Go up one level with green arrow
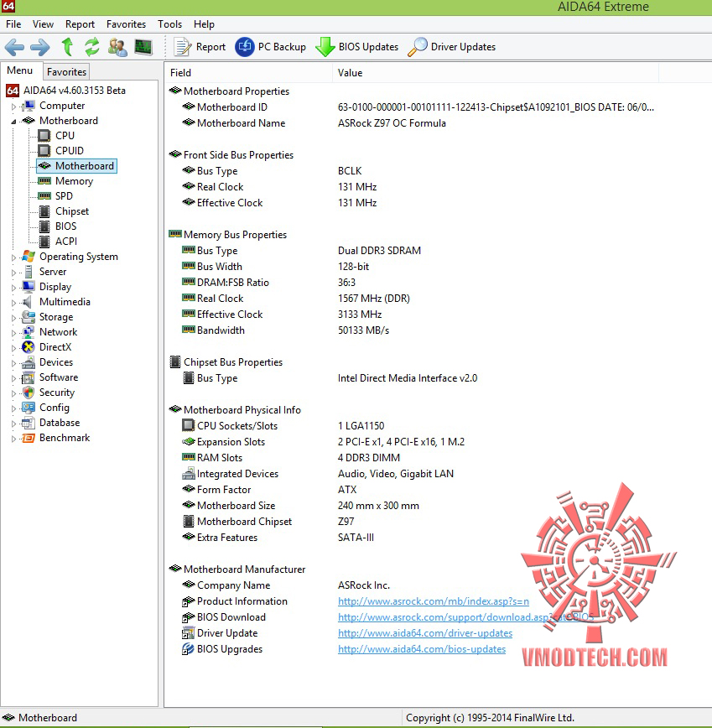 click(x=67, y=47)
